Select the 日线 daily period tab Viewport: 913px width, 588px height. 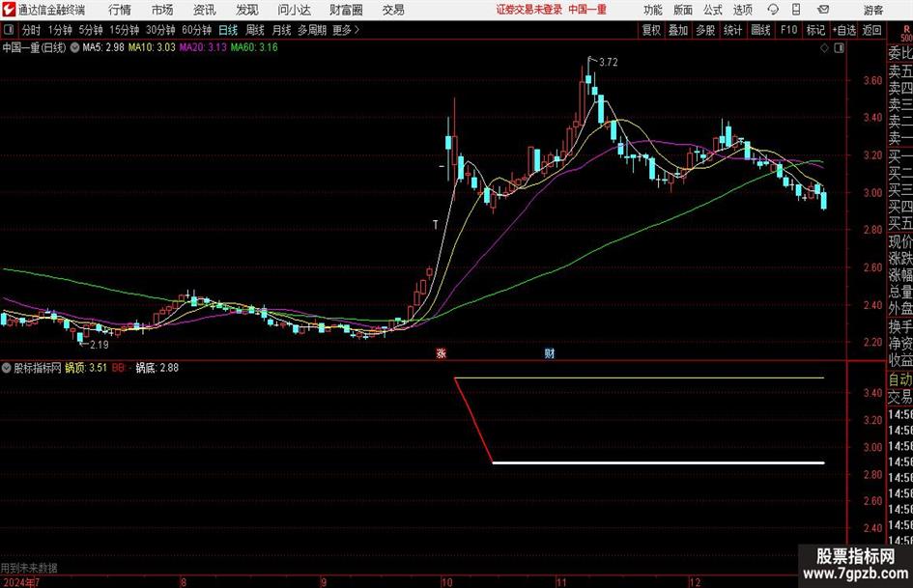(x=228, y=30)
